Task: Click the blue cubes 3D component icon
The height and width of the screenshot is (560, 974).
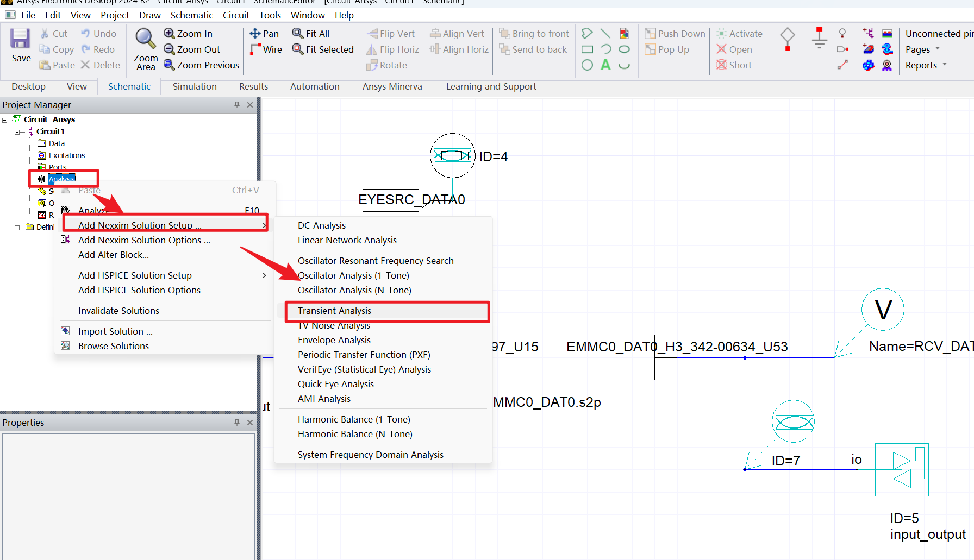Action: (x=869, y=65)
